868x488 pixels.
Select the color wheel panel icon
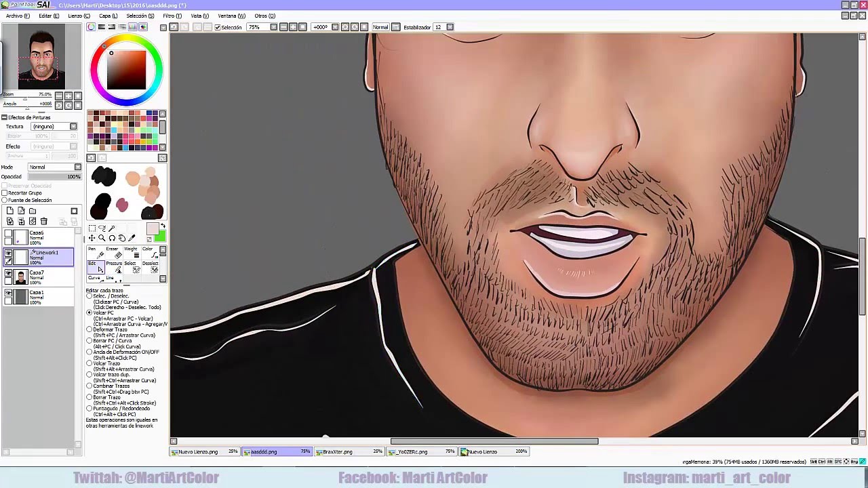click(x=91, y=27)
